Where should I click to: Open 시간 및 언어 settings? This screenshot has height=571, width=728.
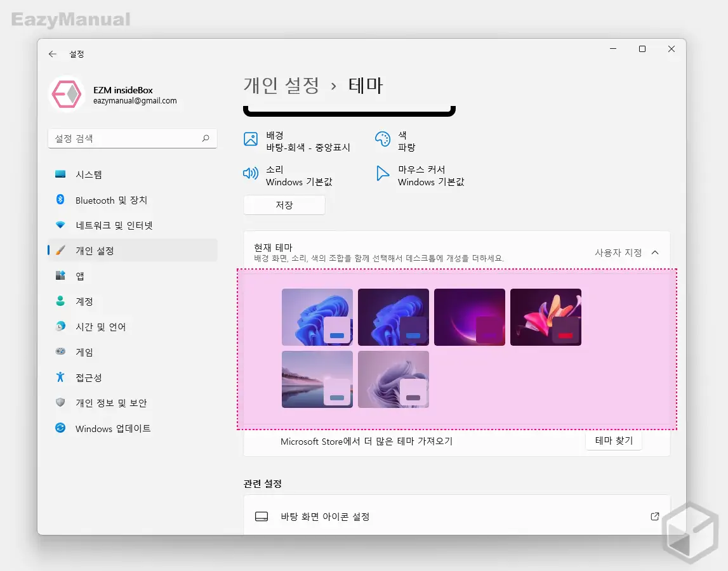(x=132, y=326)
